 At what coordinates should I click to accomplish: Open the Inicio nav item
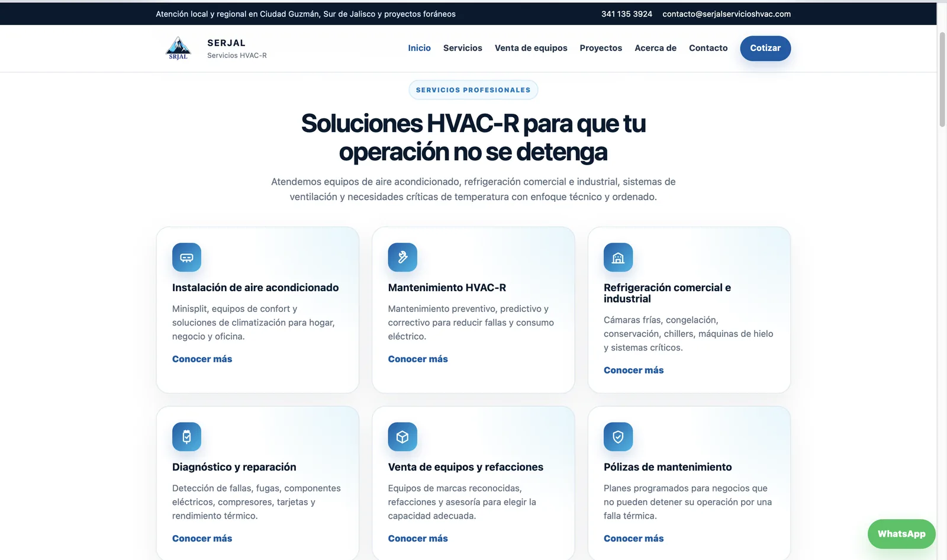(419, 48)
